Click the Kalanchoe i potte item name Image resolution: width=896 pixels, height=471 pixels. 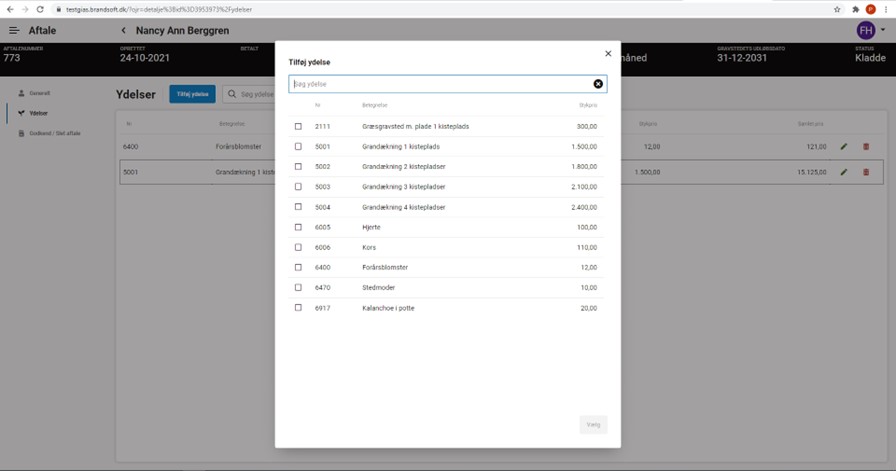click(x=389, y=308)
